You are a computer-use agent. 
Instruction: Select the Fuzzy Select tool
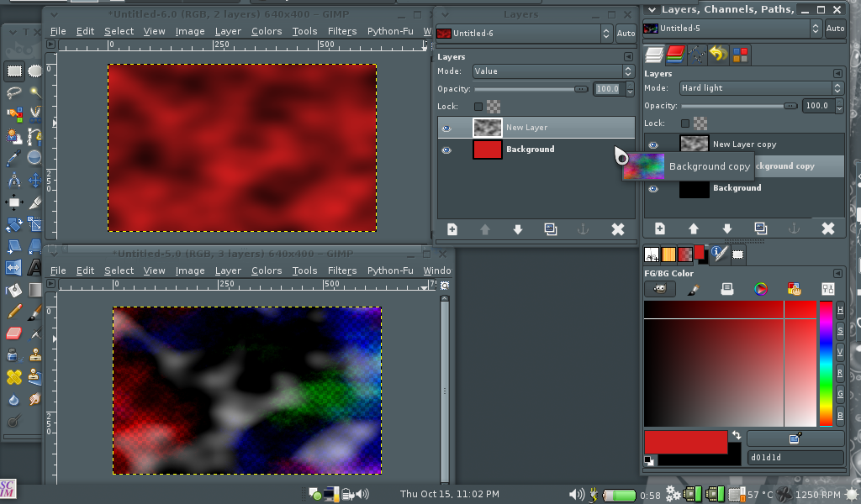[x=34, y=92]
